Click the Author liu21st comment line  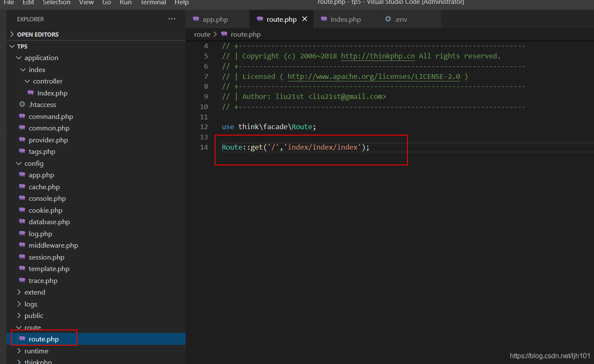pos(304,97)
